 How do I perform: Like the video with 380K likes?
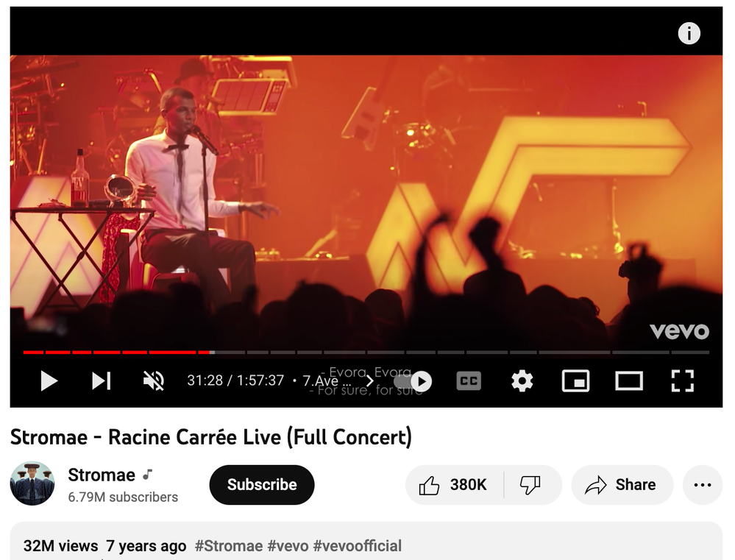pos(454,485)
